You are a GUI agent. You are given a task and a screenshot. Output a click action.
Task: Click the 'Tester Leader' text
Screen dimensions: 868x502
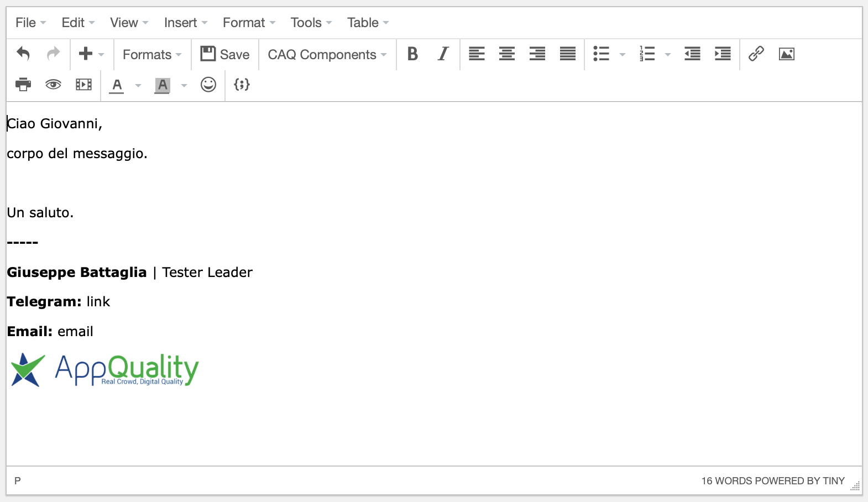coord(207,272)
